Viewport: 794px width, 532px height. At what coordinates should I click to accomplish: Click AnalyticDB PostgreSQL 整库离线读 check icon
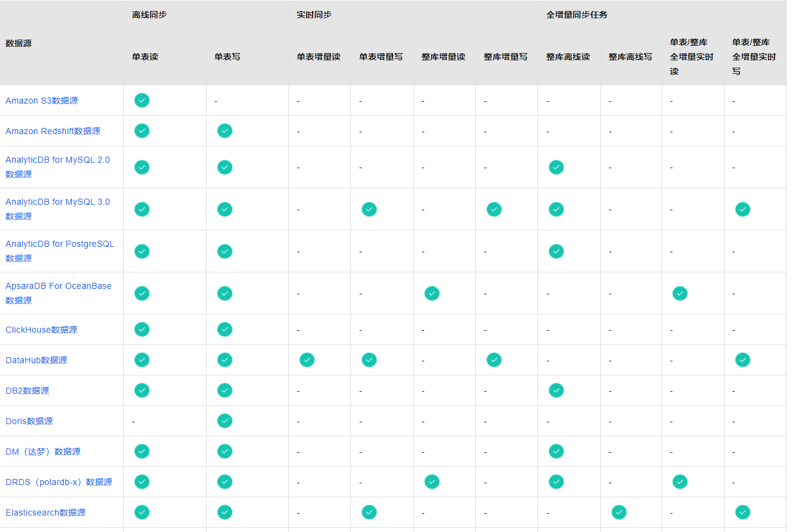tap(556, 251)
